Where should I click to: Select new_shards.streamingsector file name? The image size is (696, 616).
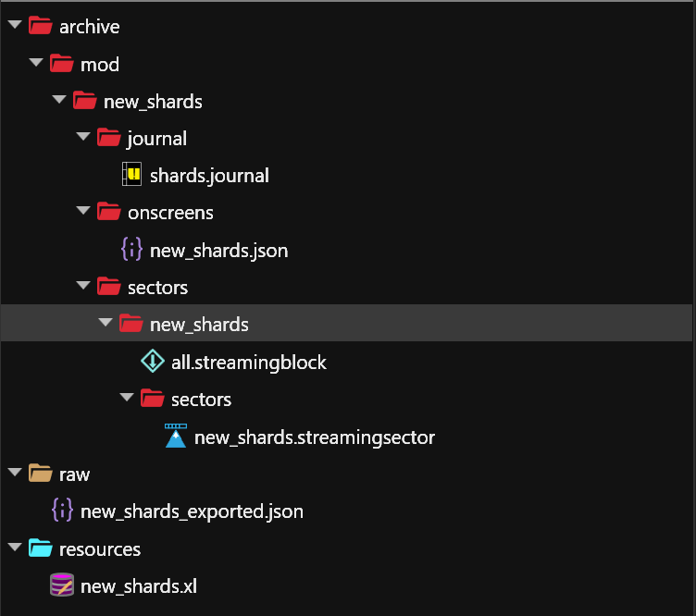(x=314, y=437)
